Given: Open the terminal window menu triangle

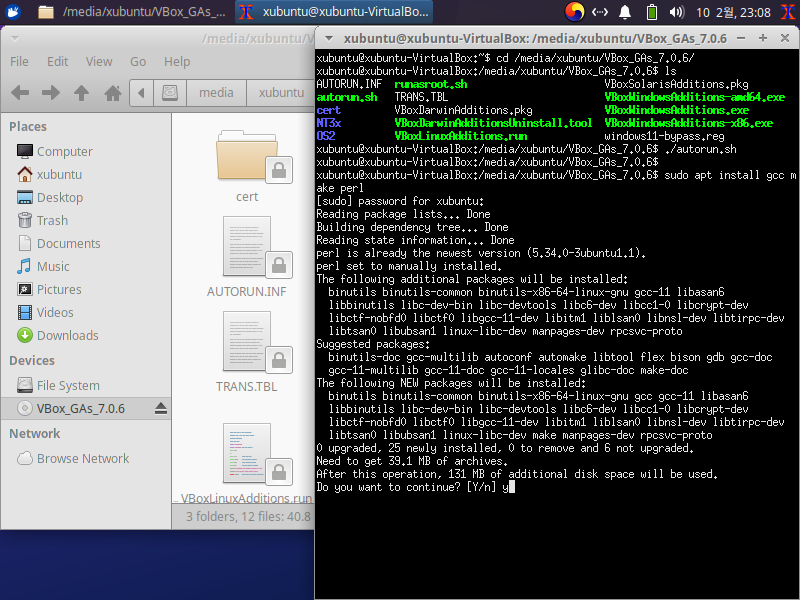Looking at the screenshot, I should pos(329,39).
